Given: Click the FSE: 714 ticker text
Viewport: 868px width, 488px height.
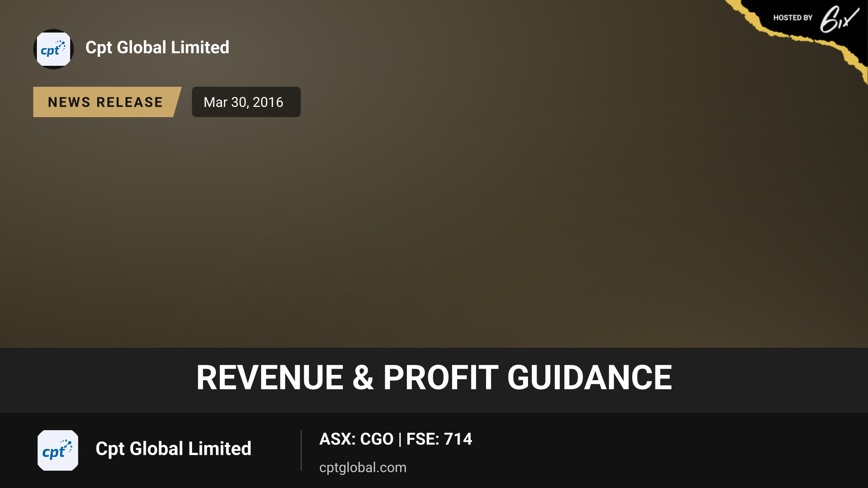Looking at the screenshot, I should tap(439, 439).
